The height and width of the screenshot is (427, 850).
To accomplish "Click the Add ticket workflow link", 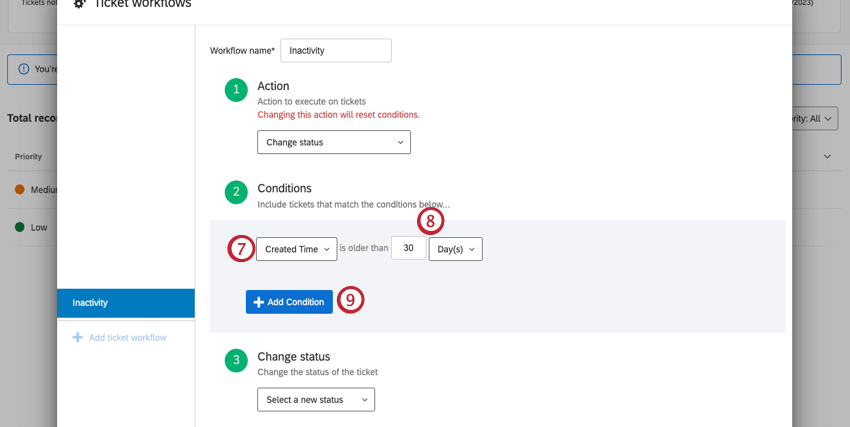I will (x=127, y=338).
